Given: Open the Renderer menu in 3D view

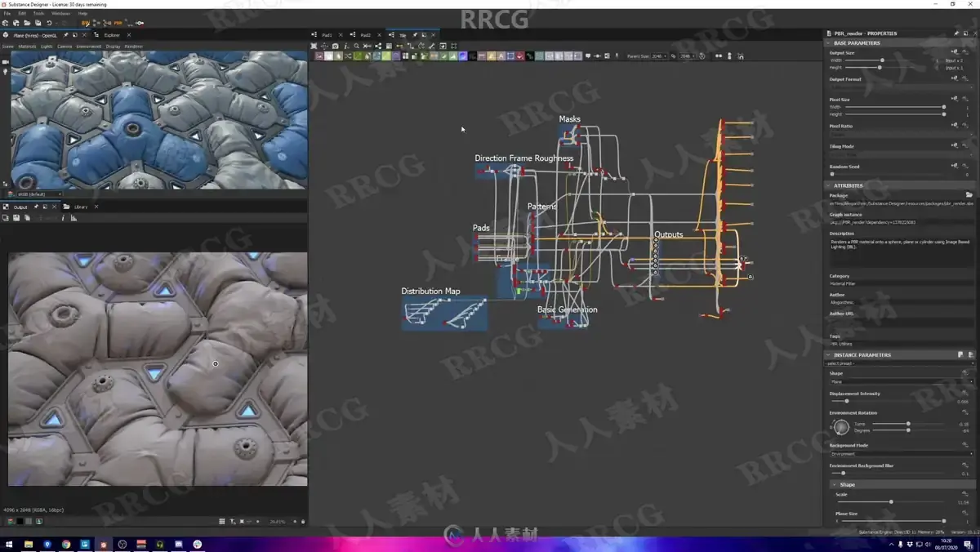Looking at the screenshot, I should pyautogui.click(x=133, y=47).
